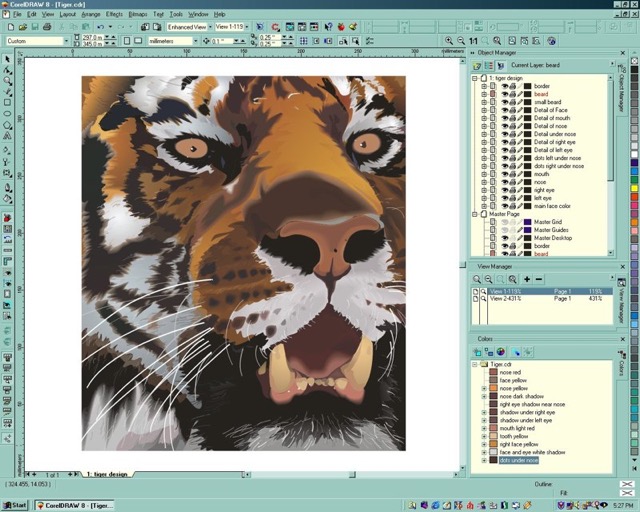Click CorelDRAW 8 taskbar button
The height and width of the screenshot is (512, 640).
coord(74,505)
